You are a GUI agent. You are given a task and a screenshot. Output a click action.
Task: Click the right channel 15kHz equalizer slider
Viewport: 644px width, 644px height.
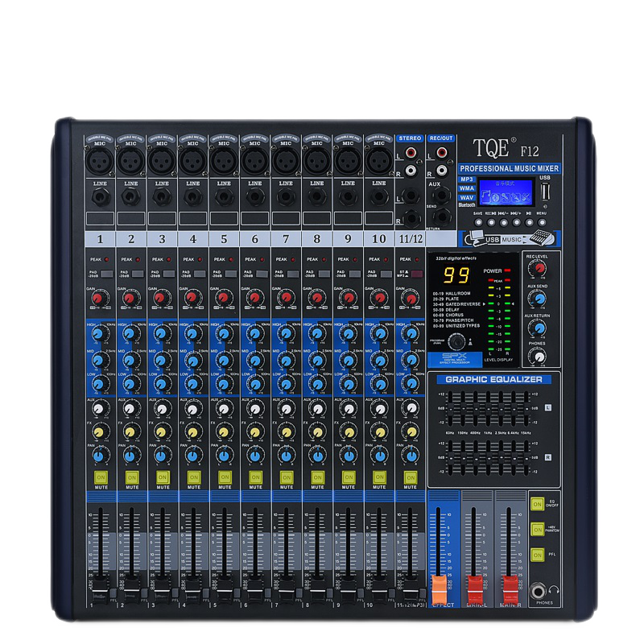tap(526, 458)
